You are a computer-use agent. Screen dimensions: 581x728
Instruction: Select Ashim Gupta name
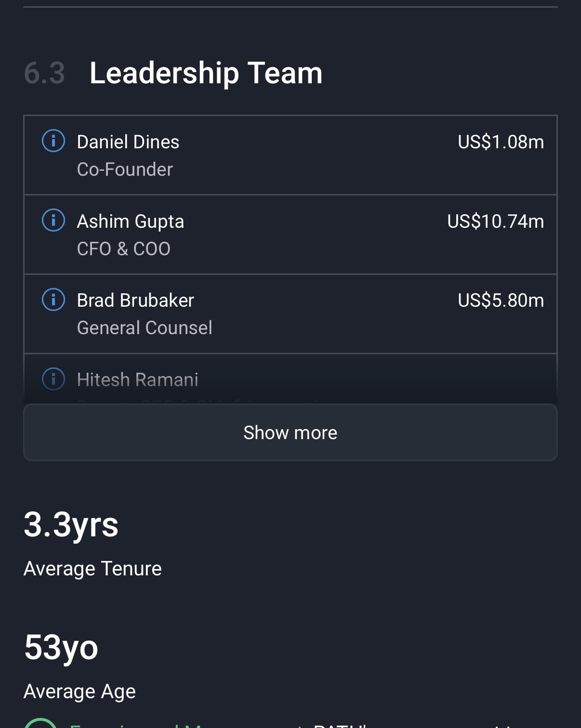pyautogui.click(x=130, y=221)
